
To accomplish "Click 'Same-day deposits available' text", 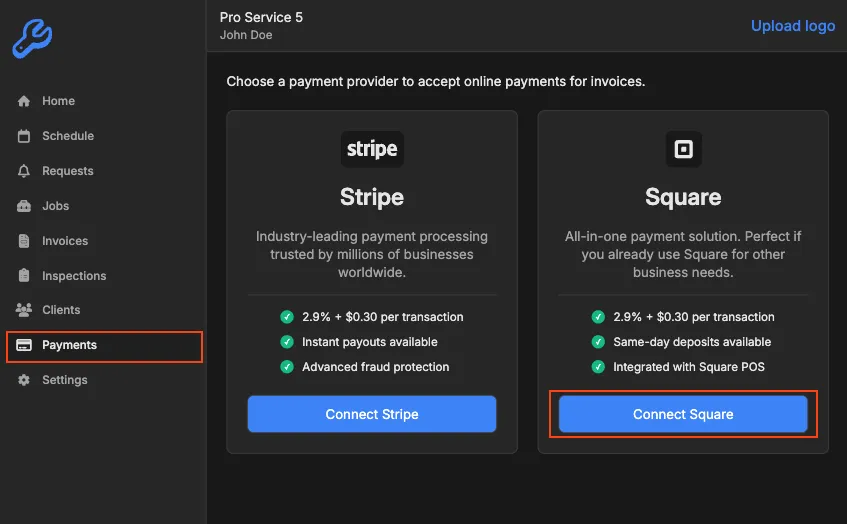I will click(x=692, y=342).
